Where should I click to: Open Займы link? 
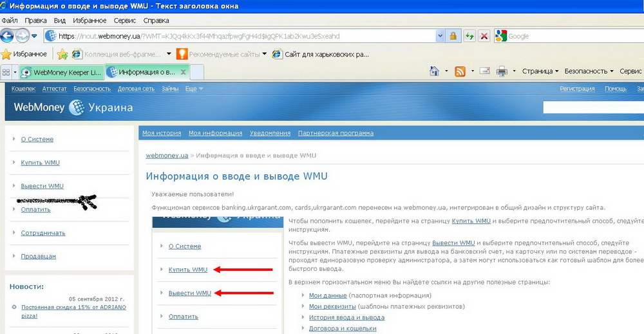(x=169, y=89)
